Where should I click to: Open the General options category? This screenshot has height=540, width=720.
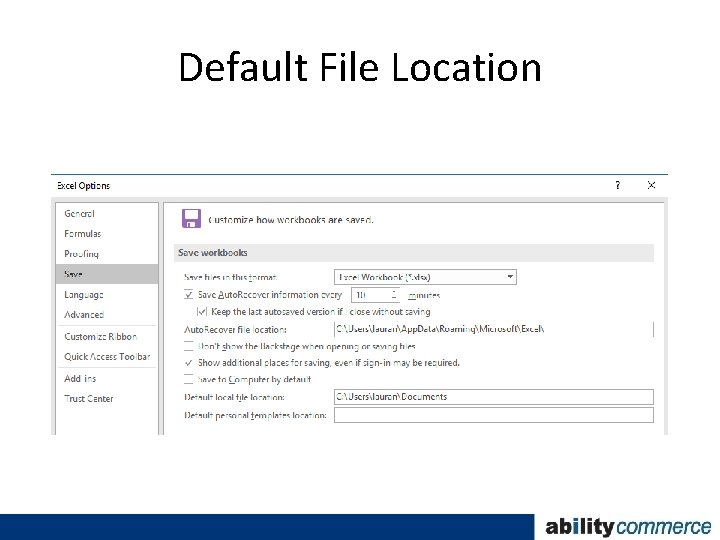click(x=79, y=214)
